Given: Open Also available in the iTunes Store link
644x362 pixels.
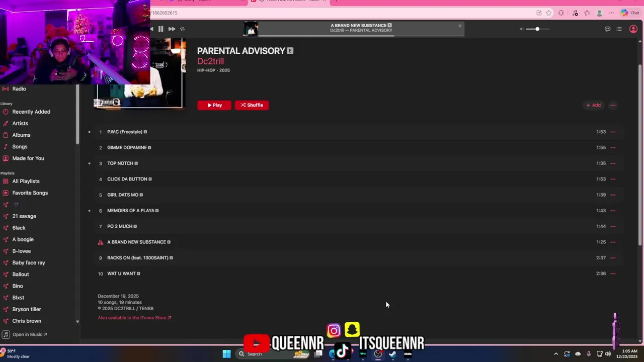Looking at the screenshot, I should 134,318.
